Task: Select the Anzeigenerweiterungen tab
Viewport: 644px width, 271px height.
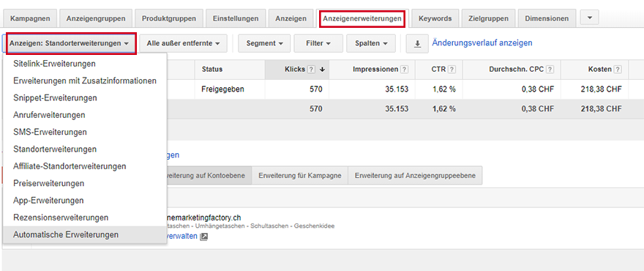Action: coord(362,18)
